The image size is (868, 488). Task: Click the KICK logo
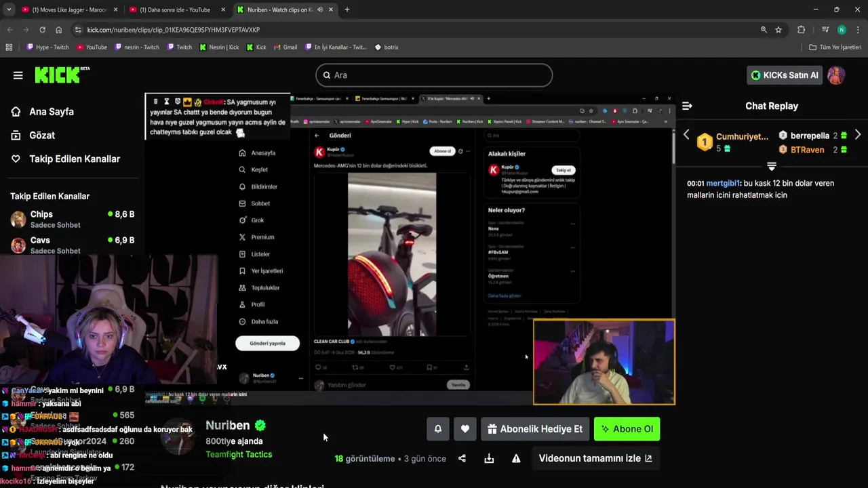(62, 75)
